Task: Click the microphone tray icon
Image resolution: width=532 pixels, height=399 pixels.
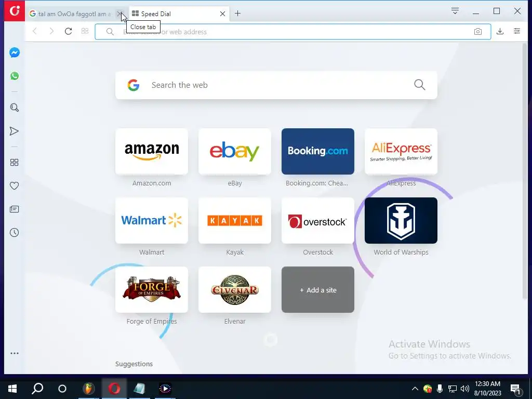Action: pyautogui.click(x=440, y=389)
